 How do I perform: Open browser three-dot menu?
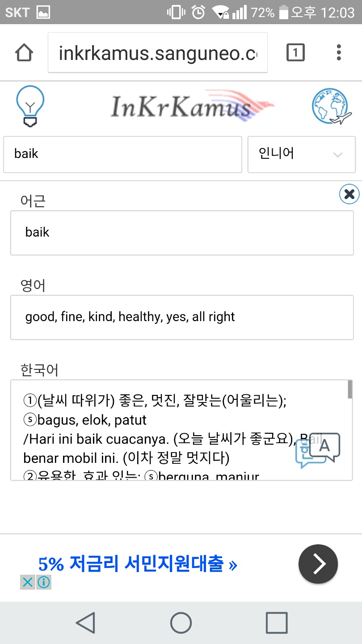click(x=339, y=52)
